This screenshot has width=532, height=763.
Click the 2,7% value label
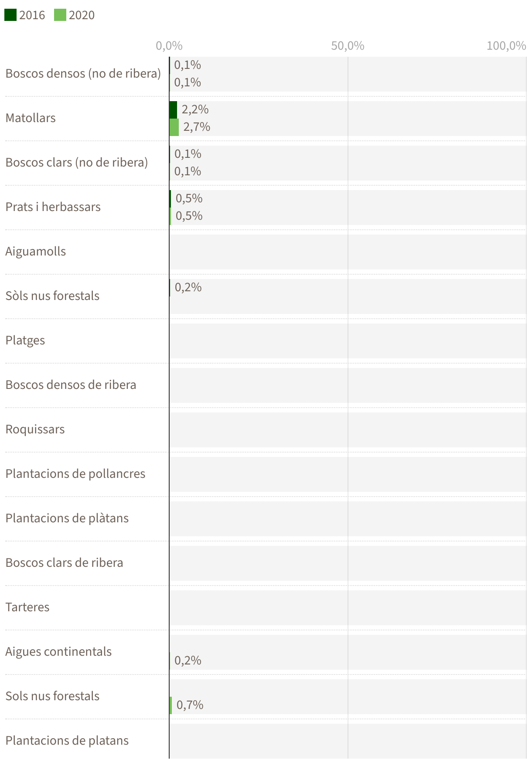[197, 127]
